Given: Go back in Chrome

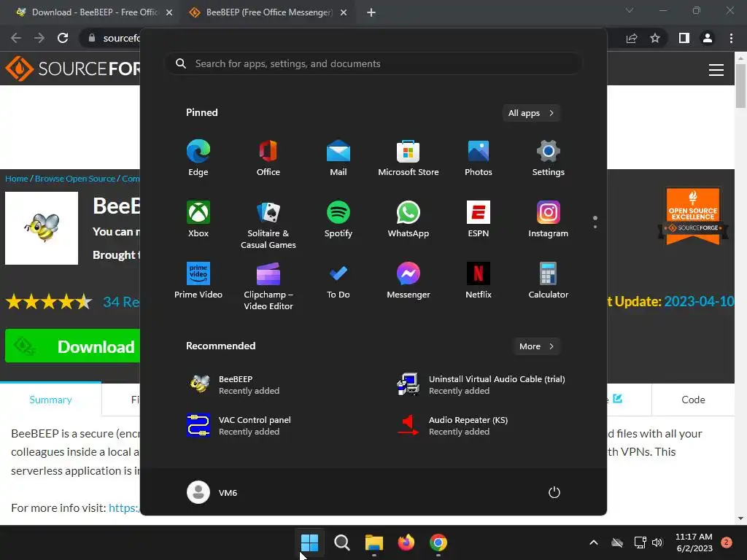Looking at the screenshot, I should tap(16, 38).
